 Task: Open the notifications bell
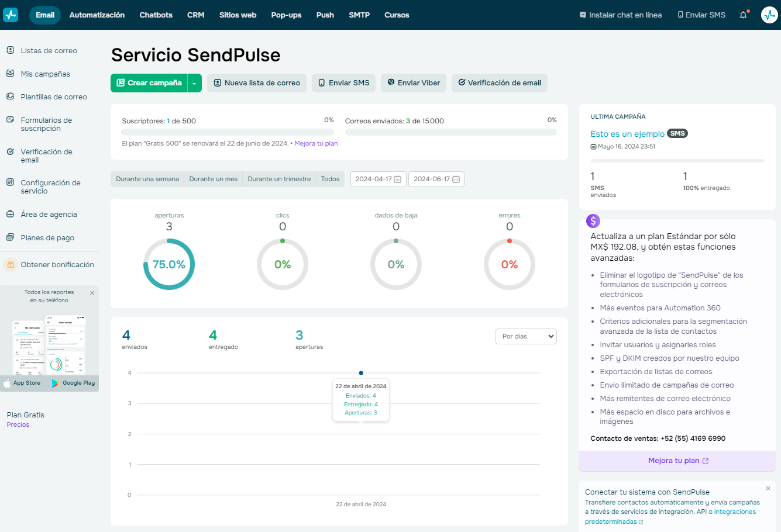coord(743,15)
